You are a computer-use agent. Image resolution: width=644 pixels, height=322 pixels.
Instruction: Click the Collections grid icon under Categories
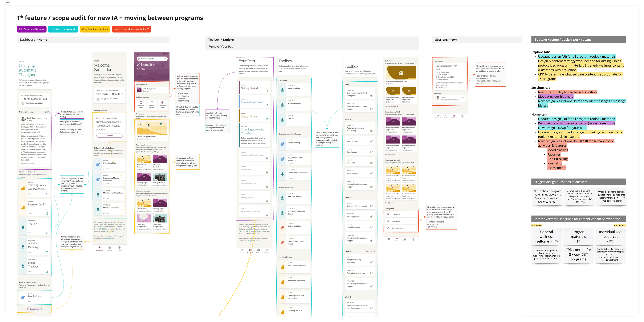[x=388, y=214]
